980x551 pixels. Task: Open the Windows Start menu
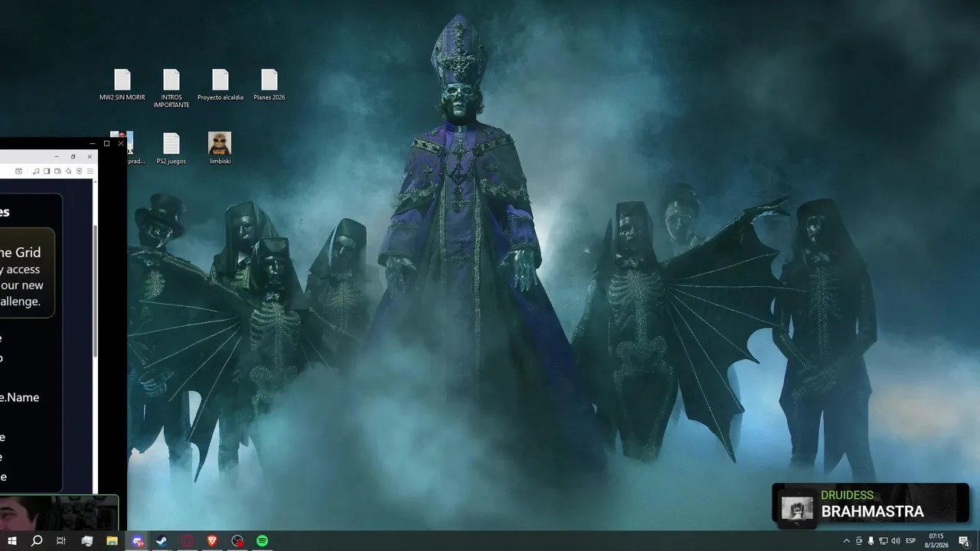point(11,541)
